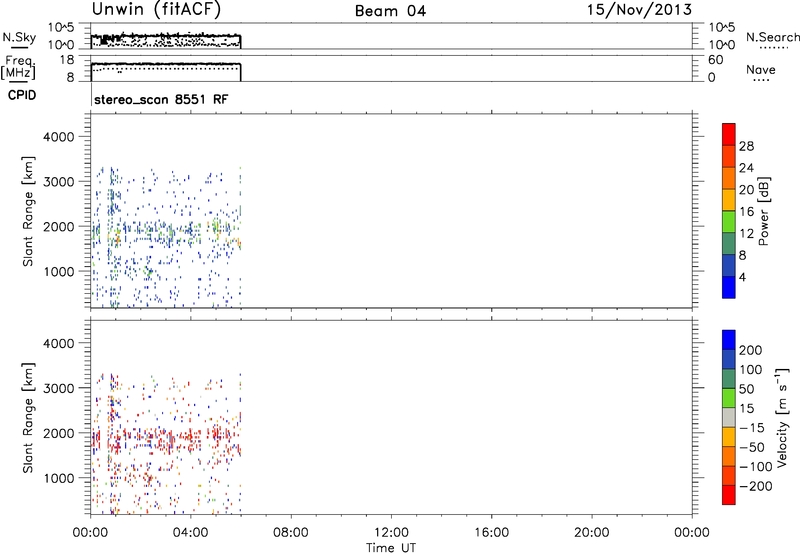Click the '16:00' time axis tick label
The image size is (800, 554).
tap(491, 533)
